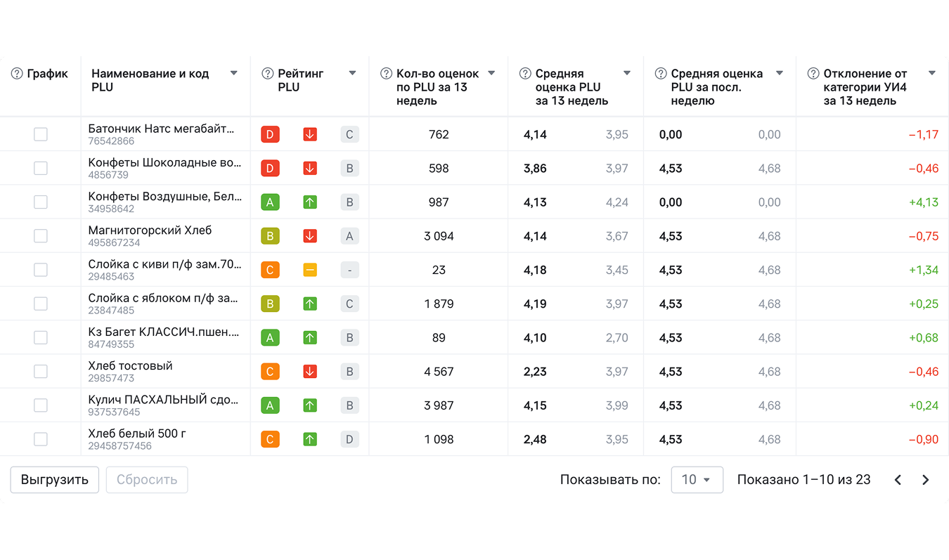The image size is (949, 560).
Task: Click help icon for Отклонение от категории column
Action: click(x=813, y=74)
